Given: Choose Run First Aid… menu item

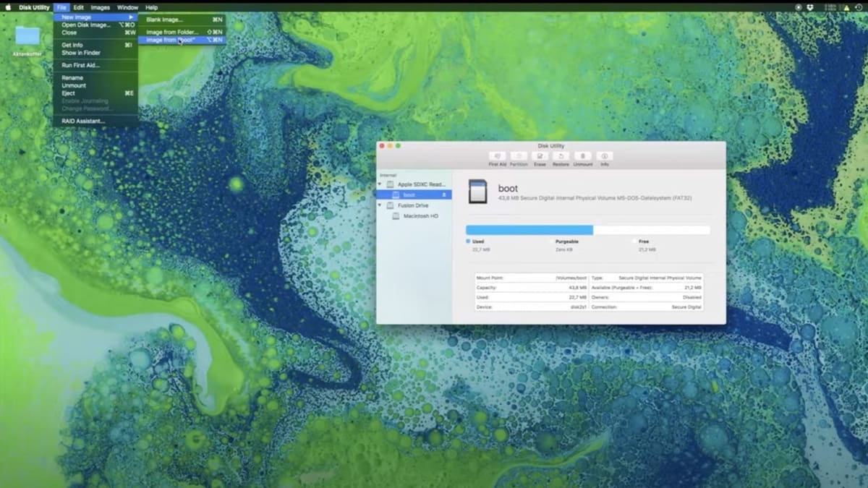Looking at the screenshot, I should pyautogui.click(x=95, y=65).
